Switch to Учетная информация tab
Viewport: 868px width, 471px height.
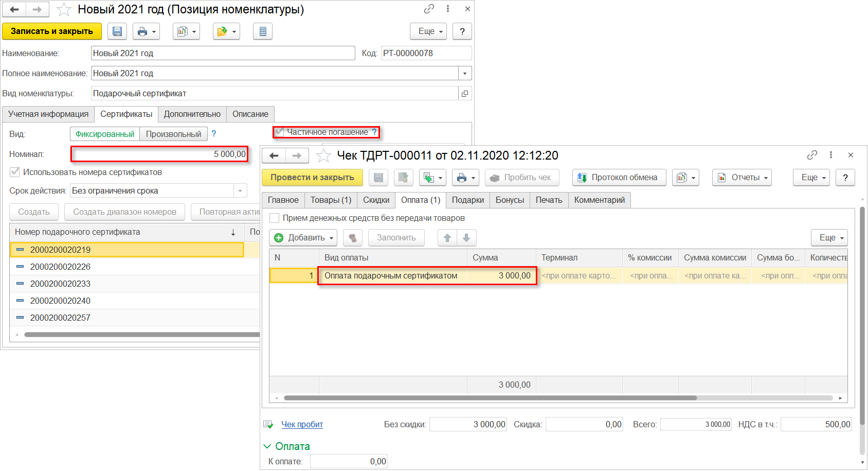[x=48, y=114]
